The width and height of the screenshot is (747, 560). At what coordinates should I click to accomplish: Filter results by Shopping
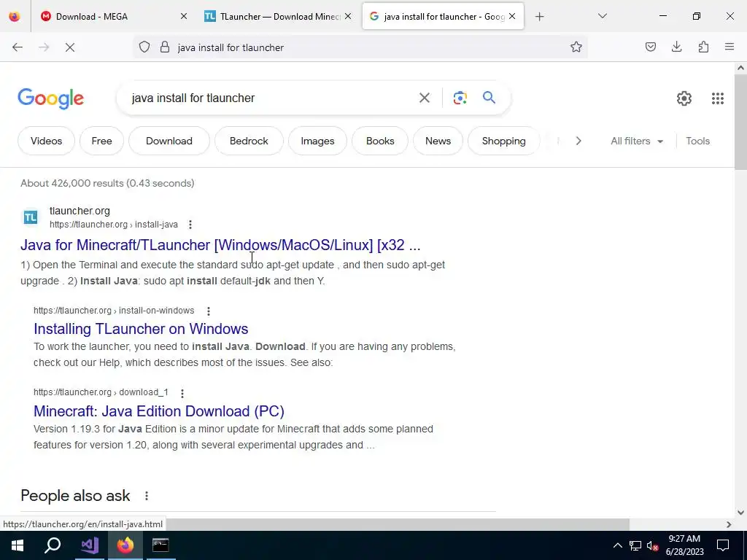tap(503, 141)
